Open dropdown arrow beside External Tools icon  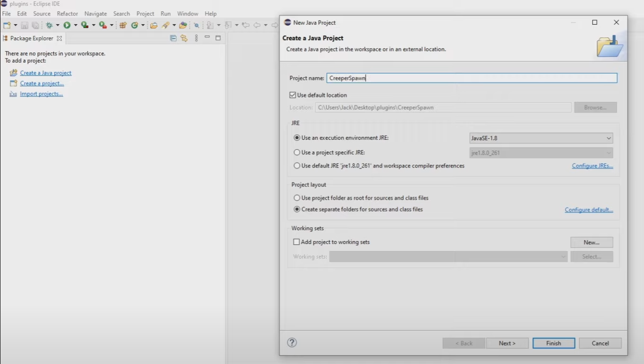[x=112, y=25]
